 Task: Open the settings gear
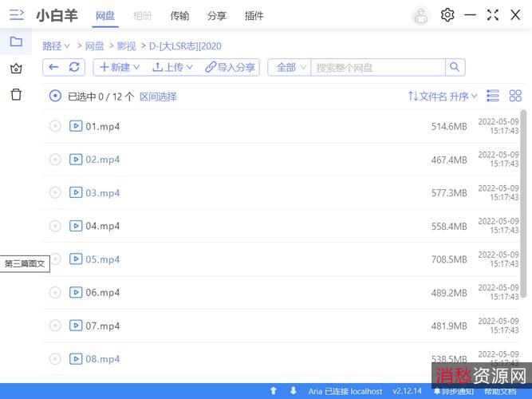pyautogui.click(x=447, y=15)
